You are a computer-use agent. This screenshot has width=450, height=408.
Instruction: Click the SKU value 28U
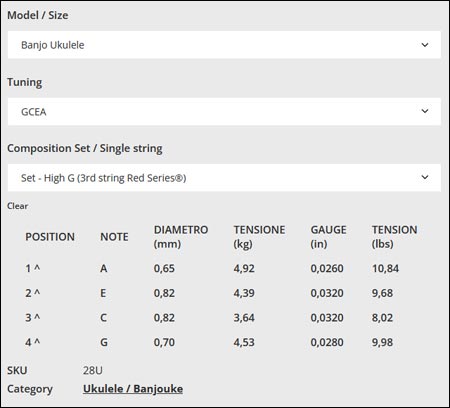93,370
